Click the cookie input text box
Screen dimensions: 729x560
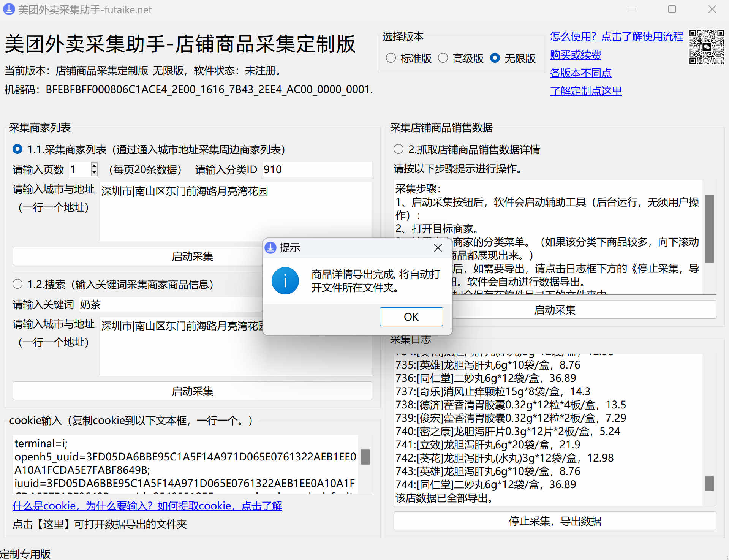click(x=185, y=464)
